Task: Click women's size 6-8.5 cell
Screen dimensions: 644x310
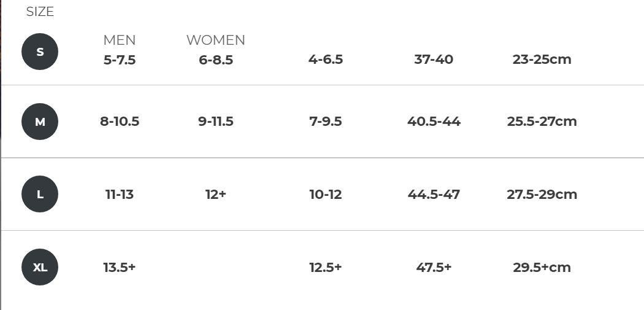Action: (x=216, y=60)
